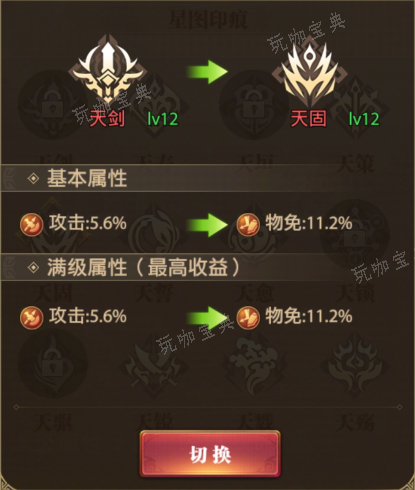
Task: Click the 天剑 name label in red
Action: 107,118
